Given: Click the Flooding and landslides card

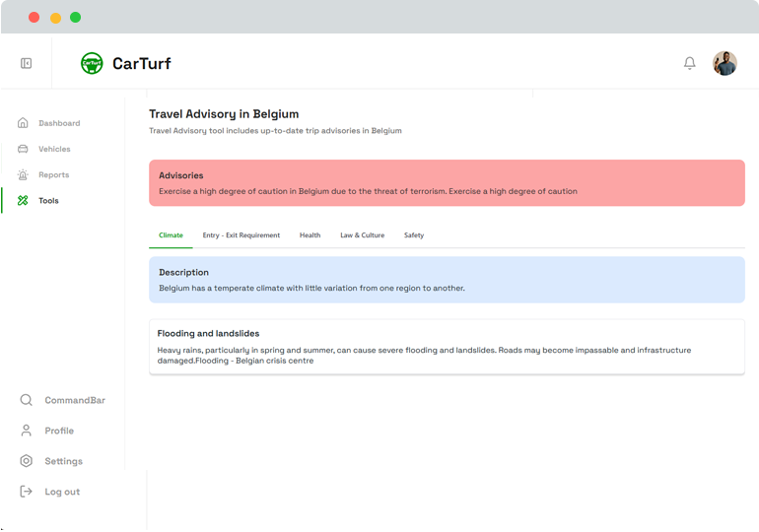Looking at the screenshot, I should pos(447,347).
